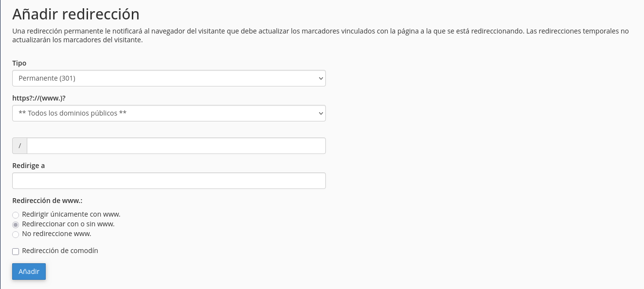Click the 'Redirección de www.:' section label

(47, 200)
